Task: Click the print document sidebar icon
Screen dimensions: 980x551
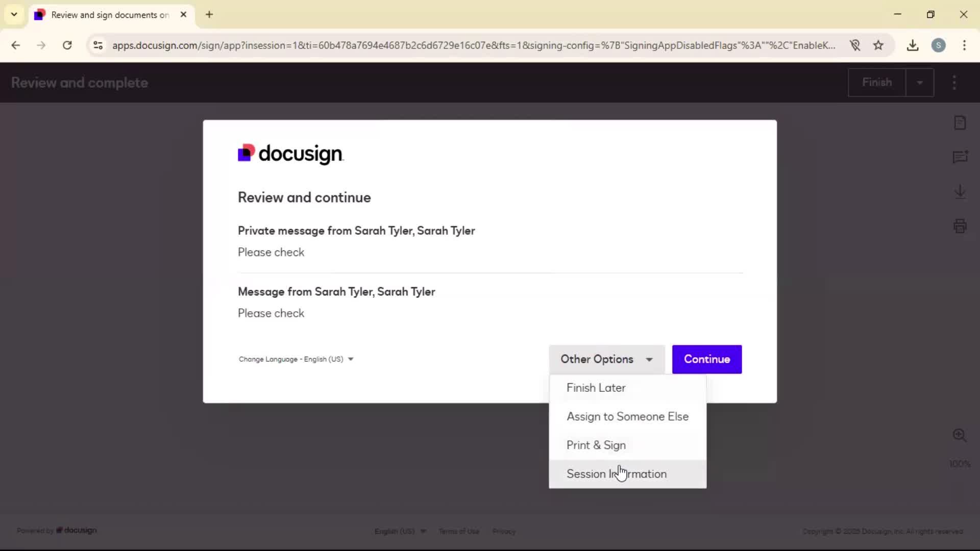Action: pos(960,226)
